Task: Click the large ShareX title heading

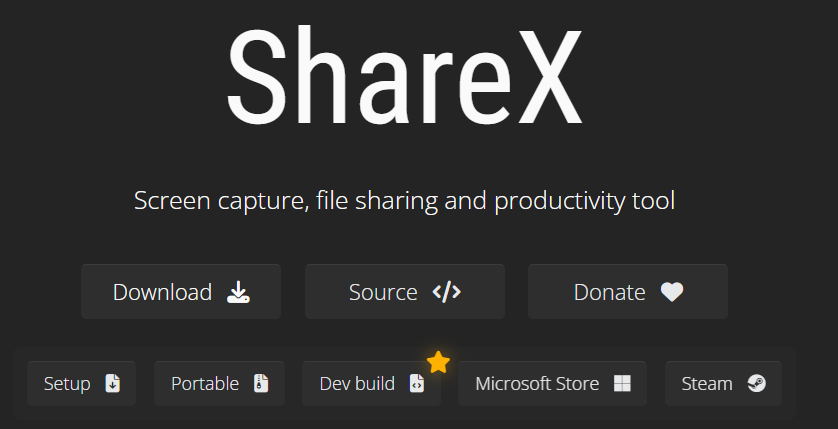Action: point(405,76)
